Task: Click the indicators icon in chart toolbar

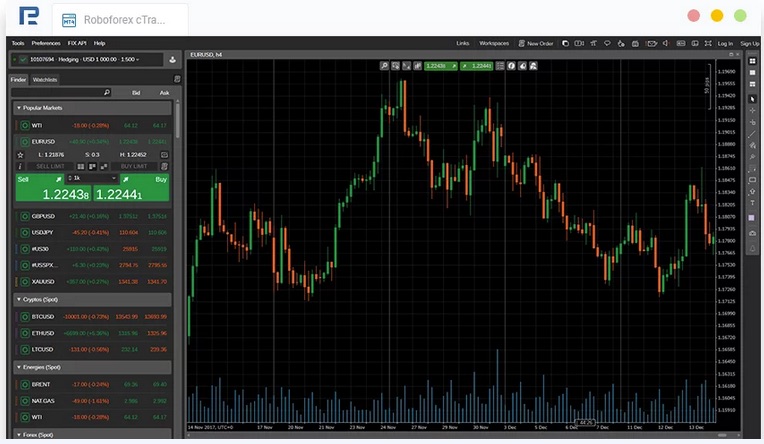Action: pyautogui.click(x=418, y=66)
